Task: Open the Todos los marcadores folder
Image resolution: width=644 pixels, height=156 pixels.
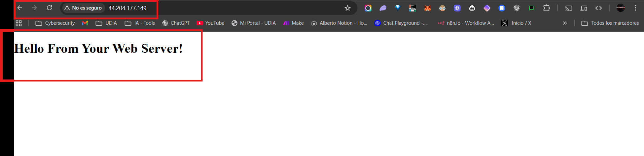Action: coord(610,23)
